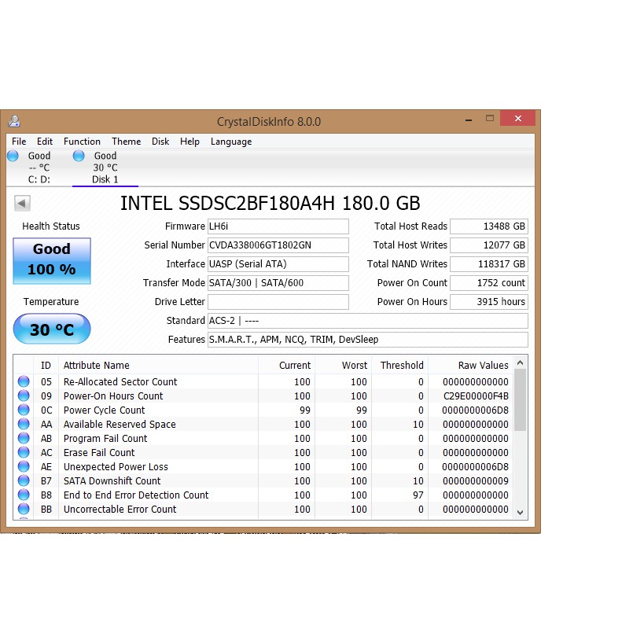This screenshot has height=644, width=644.
Task: Click the blue icon beside Power-On Hours Count
Action: click(24, 396)
